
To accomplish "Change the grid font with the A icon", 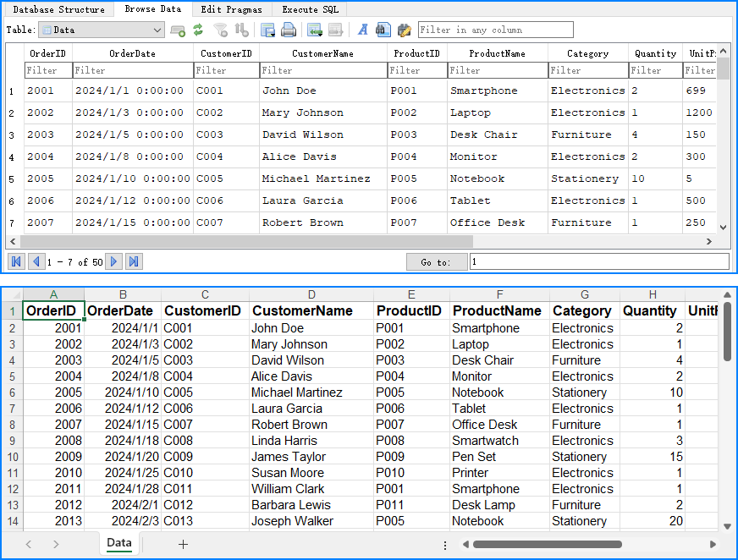I will click(362, 30).
